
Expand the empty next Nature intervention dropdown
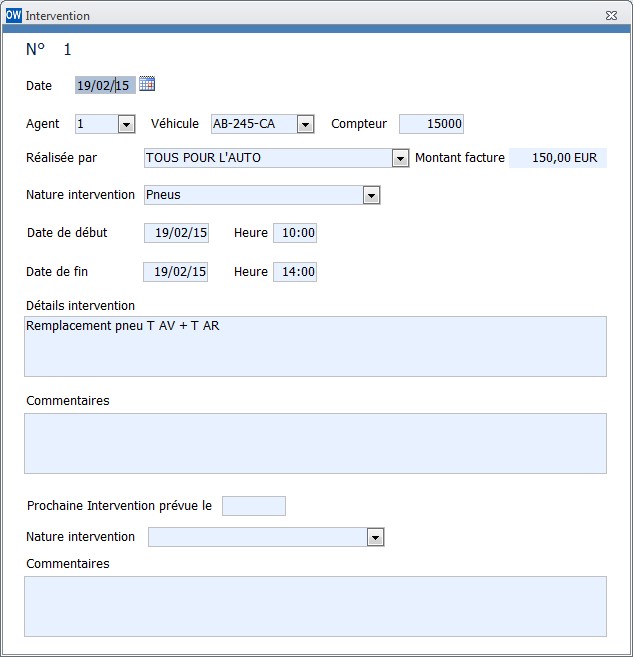[375, 537]
